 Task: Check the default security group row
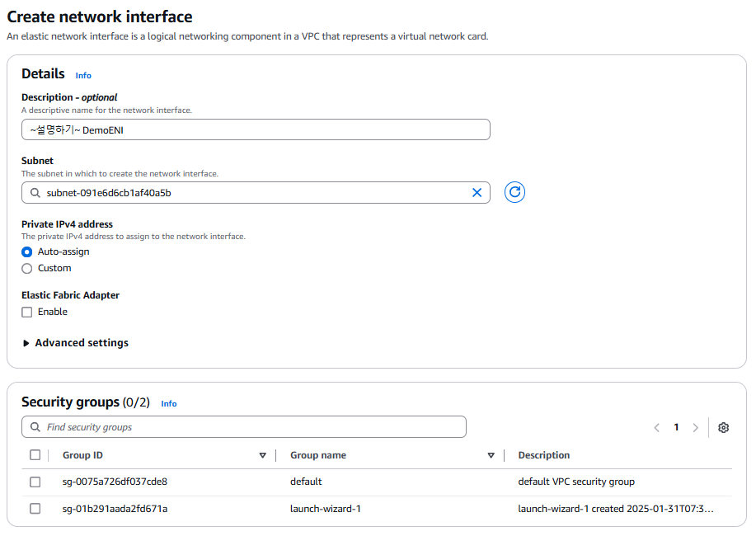(x=35, y=482)
